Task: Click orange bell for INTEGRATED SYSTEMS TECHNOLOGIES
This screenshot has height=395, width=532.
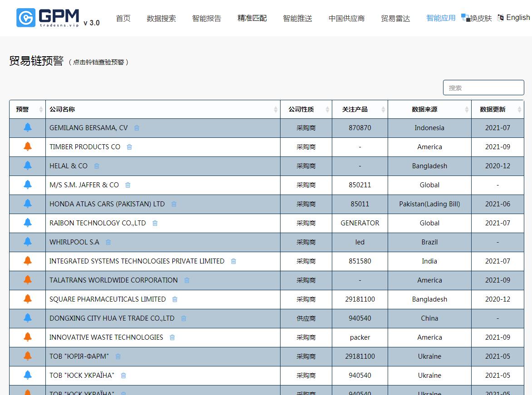Action: coord(28,261)
